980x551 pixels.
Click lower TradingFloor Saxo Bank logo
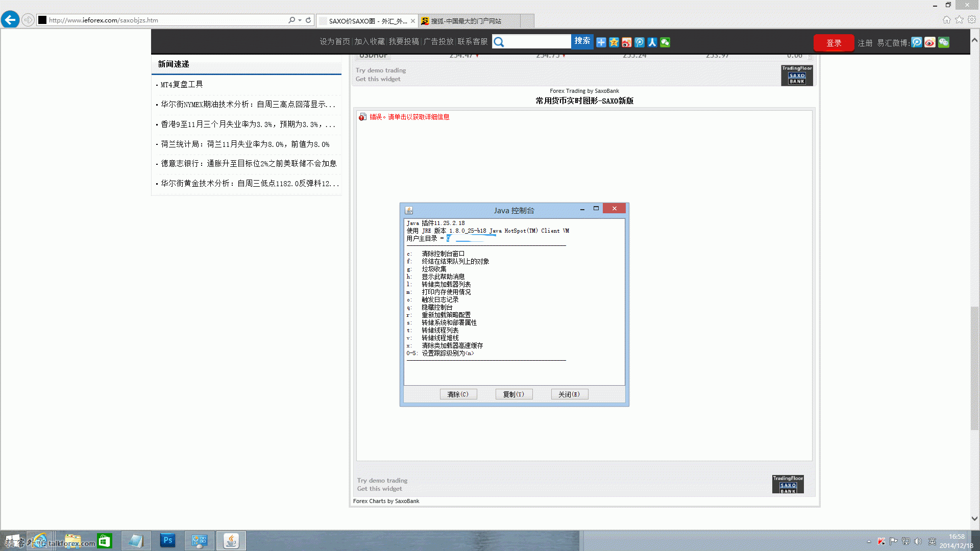[x=788, y=484]
